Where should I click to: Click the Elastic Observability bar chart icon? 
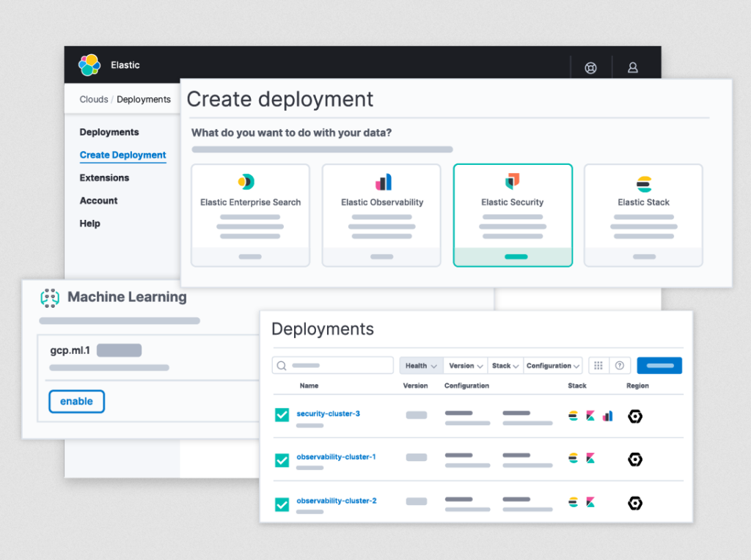click(x=383, y=182)
